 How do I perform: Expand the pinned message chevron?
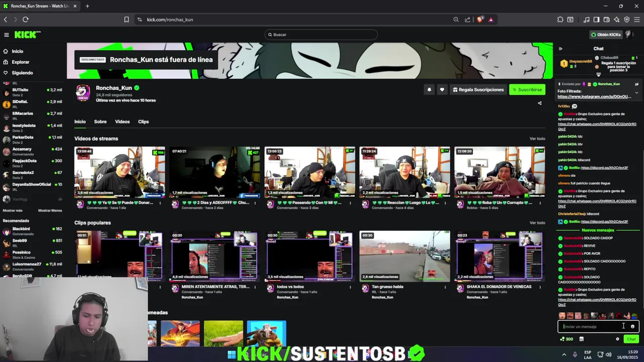click(636, 93)
